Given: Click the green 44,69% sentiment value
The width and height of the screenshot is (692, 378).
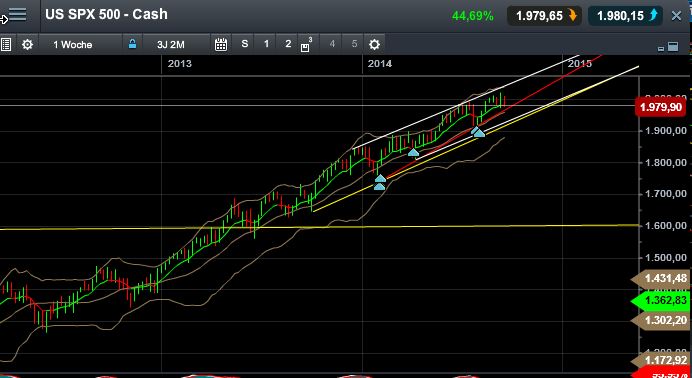Looking at the screenshot, I should (x=472, y=16).
